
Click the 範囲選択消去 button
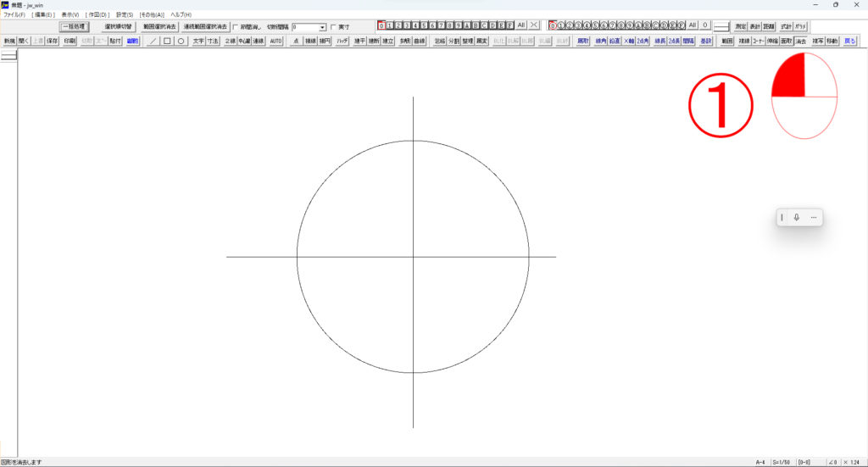tap(159, 27)
